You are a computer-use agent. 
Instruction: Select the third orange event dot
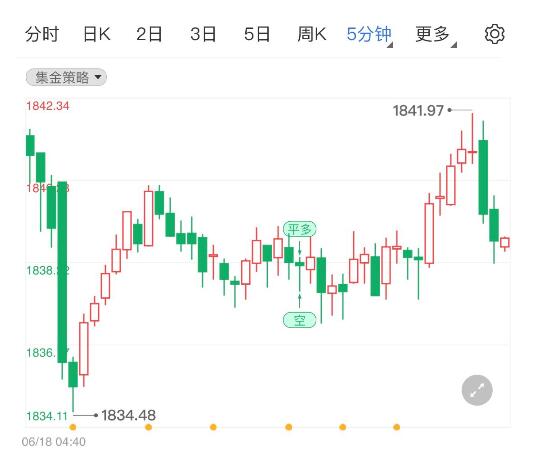tap(213, 427)
